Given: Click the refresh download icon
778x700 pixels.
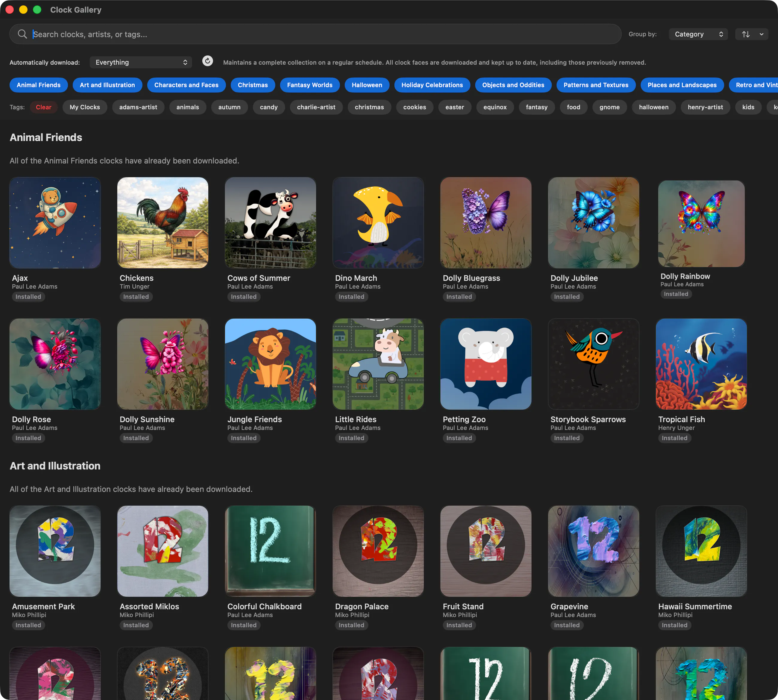Looking at the screenshot, I should pos(208,61).
